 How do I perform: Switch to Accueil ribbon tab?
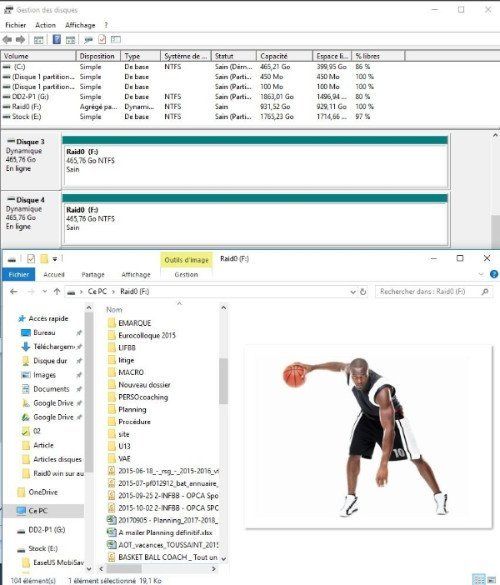54,275
